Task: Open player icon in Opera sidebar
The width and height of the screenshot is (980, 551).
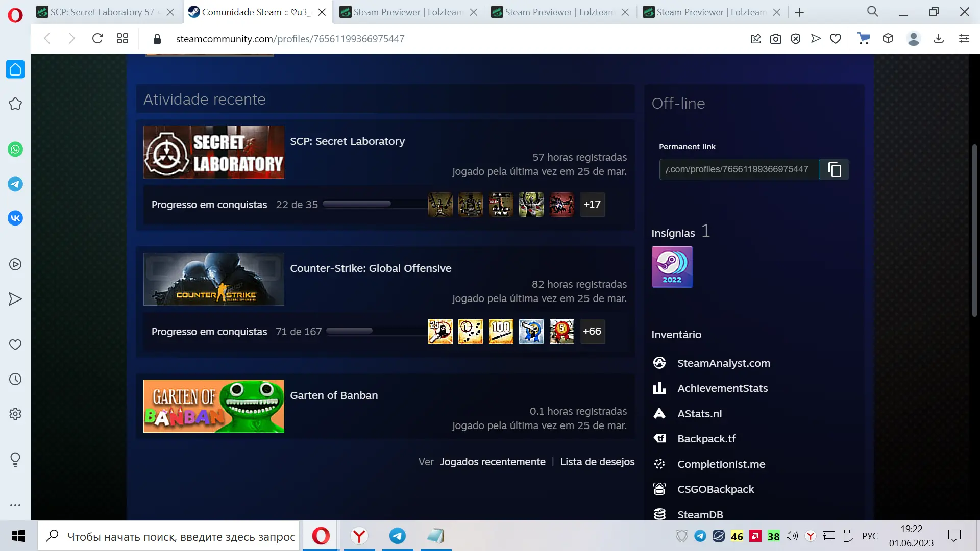Action: [15, 264]
